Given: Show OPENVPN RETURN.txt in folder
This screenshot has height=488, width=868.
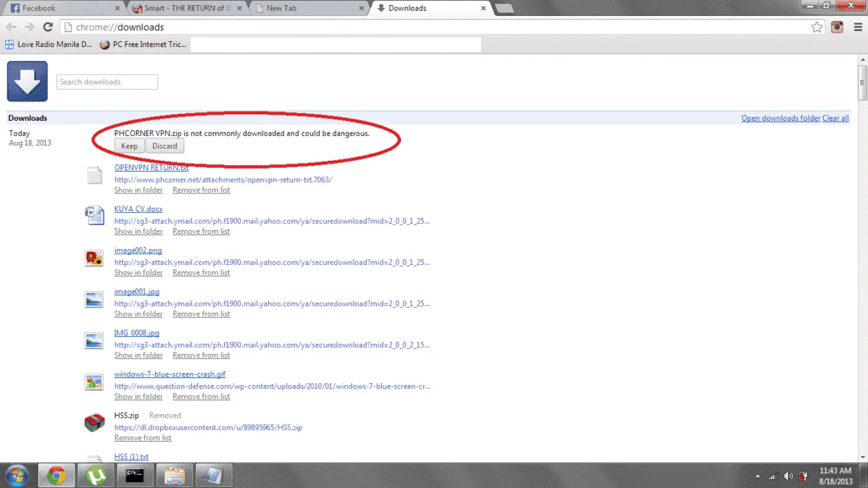Looking at the screenshot, I should pyautogui.click(x=138, y=190).
